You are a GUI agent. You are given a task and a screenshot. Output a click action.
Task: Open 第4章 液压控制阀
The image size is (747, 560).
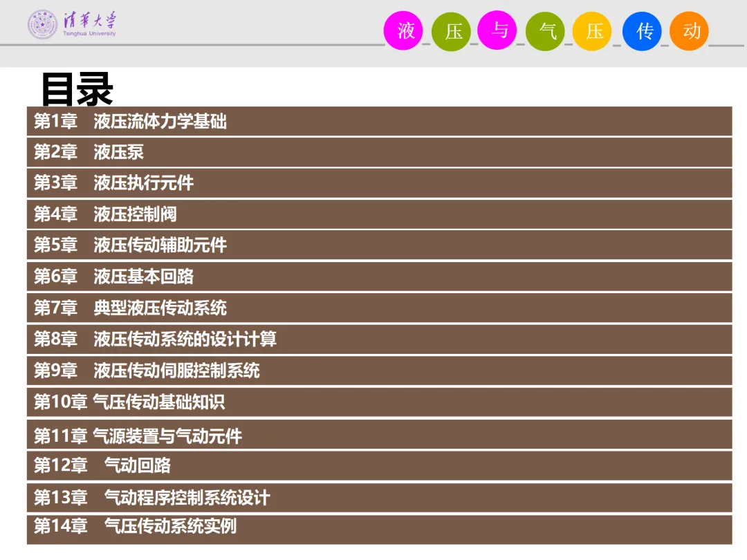coord(379,214)
